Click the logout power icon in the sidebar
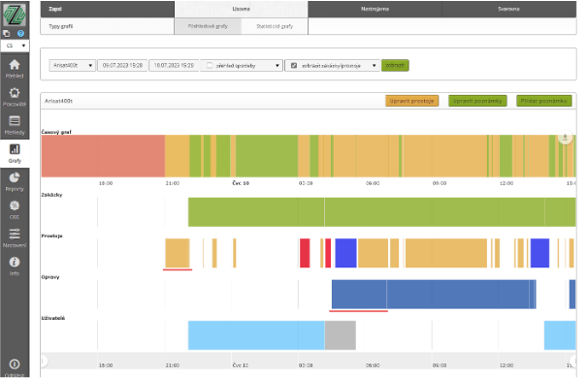Image resolution: width=588 pixels, height=378 pixels. tap(15, 364)
